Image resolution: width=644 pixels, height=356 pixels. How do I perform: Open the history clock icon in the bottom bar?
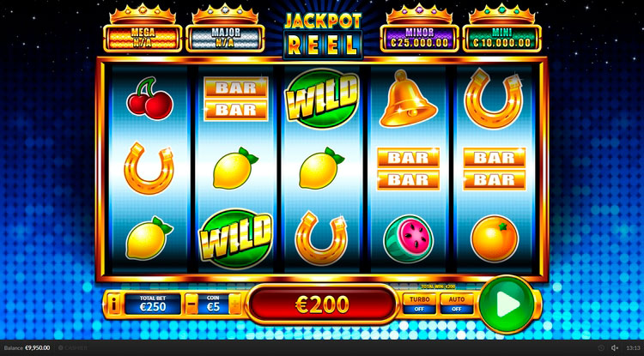coord(602,347)
